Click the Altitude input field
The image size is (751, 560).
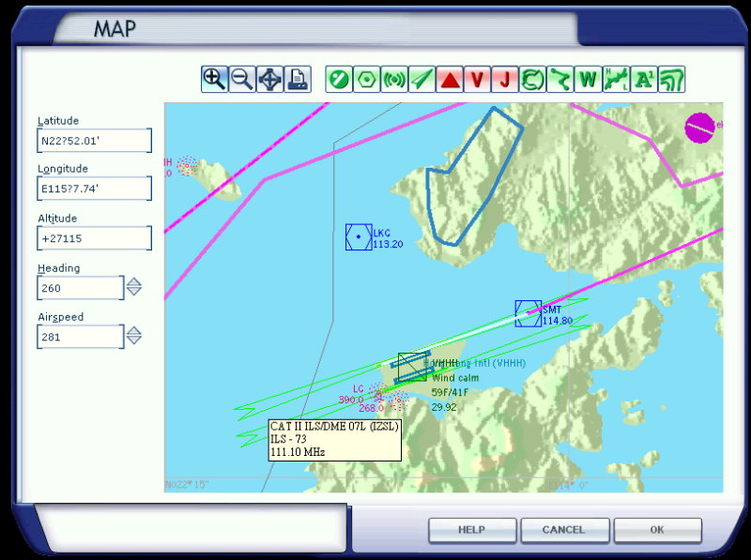[95, 238]
